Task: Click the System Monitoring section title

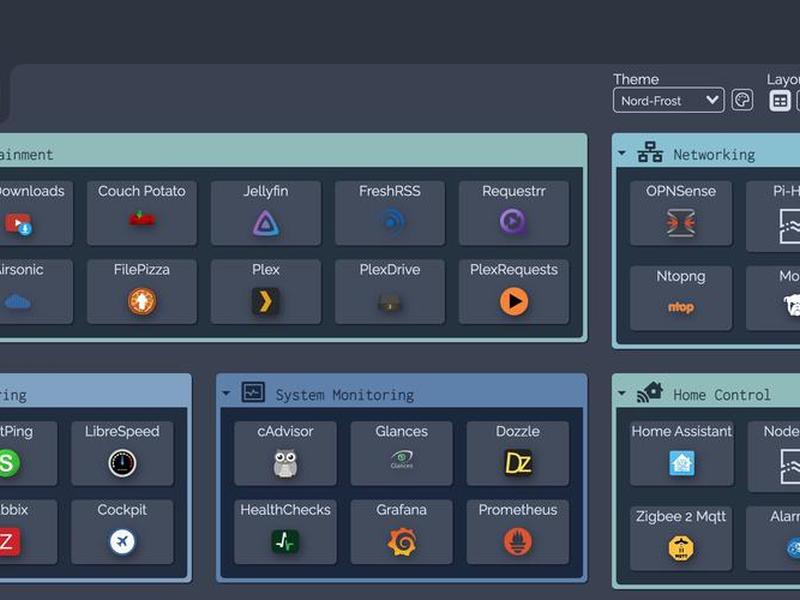Action: point(345,395)
